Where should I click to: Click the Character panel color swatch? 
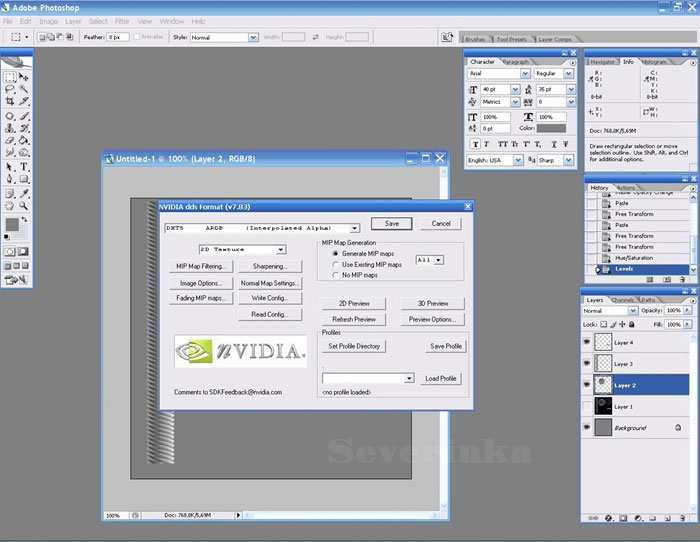tap(552, 128)
